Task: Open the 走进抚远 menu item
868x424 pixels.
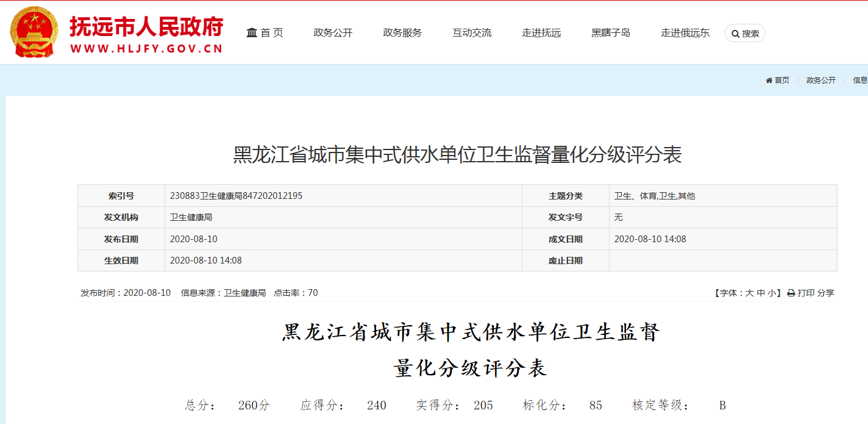Action: (x=541, y=33)
